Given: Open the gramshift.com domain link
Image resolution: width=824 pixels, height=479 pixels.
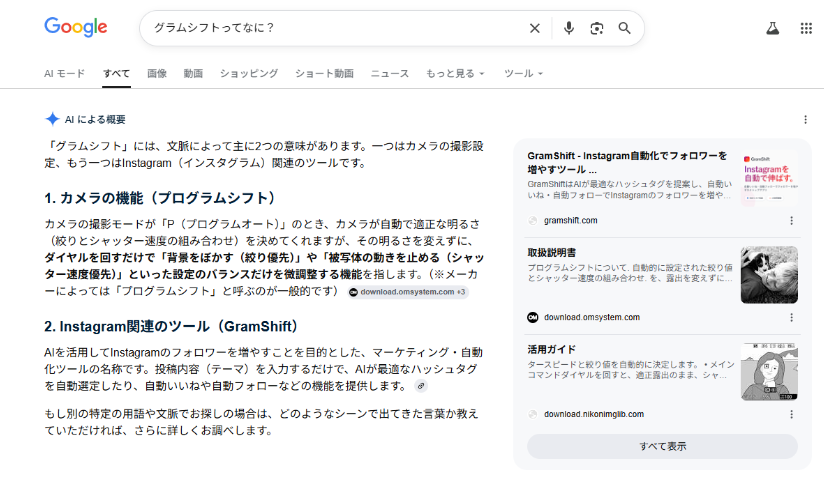Looking at the screenshot, I should point(570,220).
